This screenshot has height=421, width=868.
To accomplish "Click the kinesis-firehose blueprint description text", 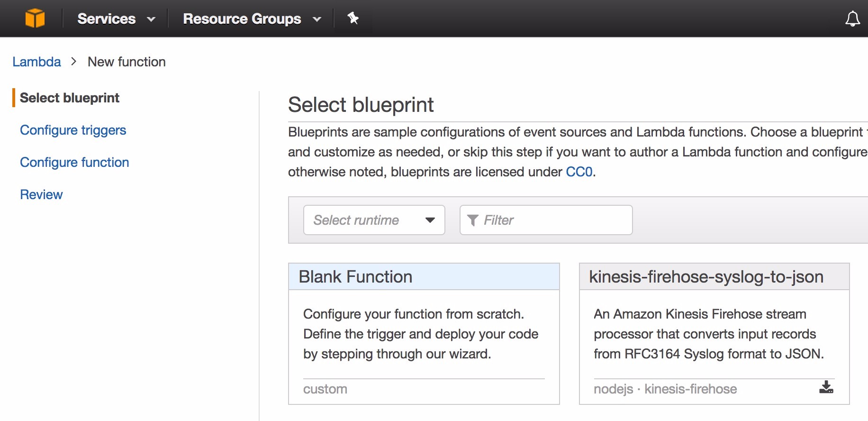I will click(x=708, y=334).
